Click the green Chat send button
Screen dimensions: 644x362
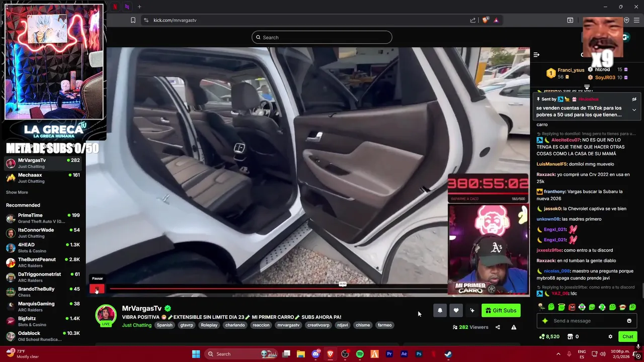pos(628,336)
